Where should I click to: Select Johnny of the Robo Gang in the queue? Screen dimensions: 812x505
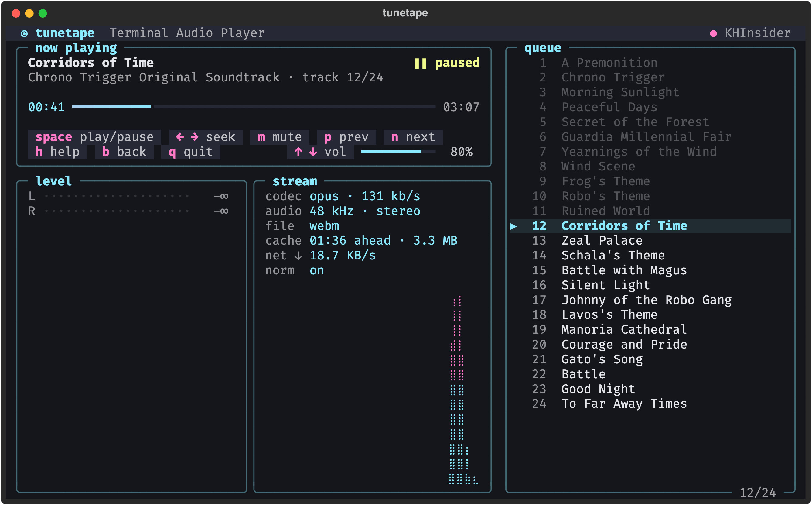click(650, 300)
